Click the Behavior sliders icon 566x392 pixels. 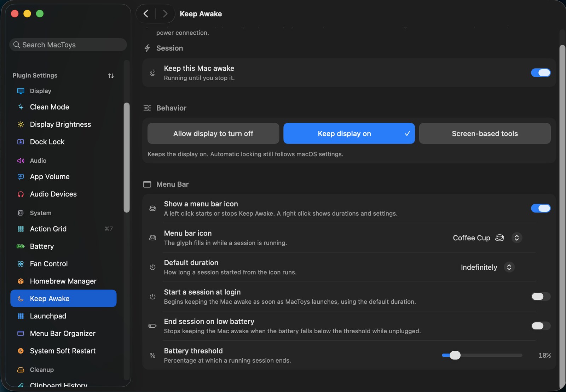[x=147, y=108]
